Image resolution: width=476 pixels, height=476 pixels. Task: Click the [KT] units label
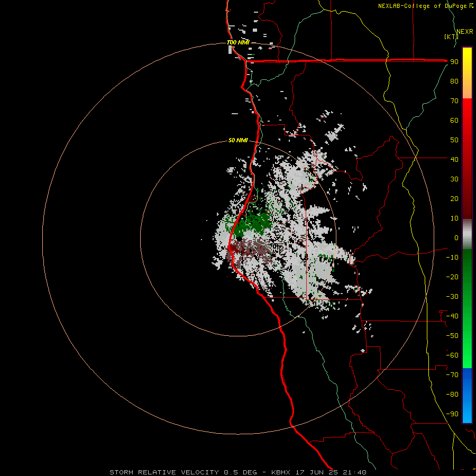point(451,36)
